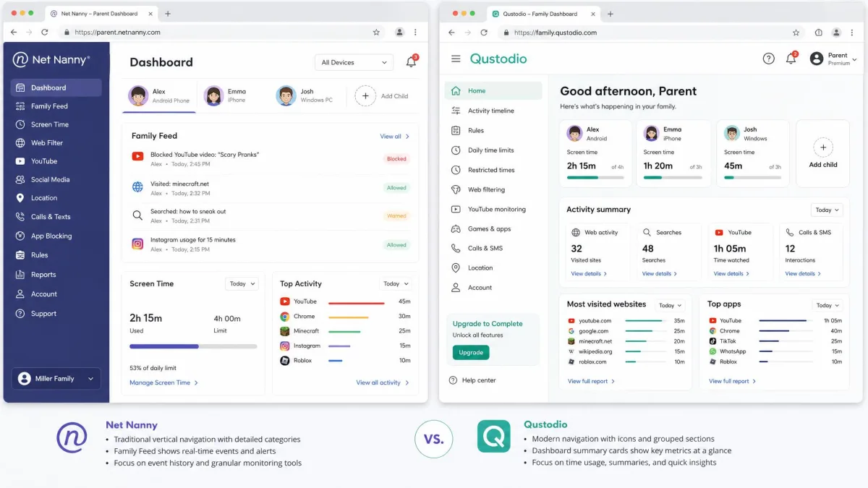The image size is (868, 488).
Task: Select Alex Android card in Qustodio
Action: pos(596,153)
